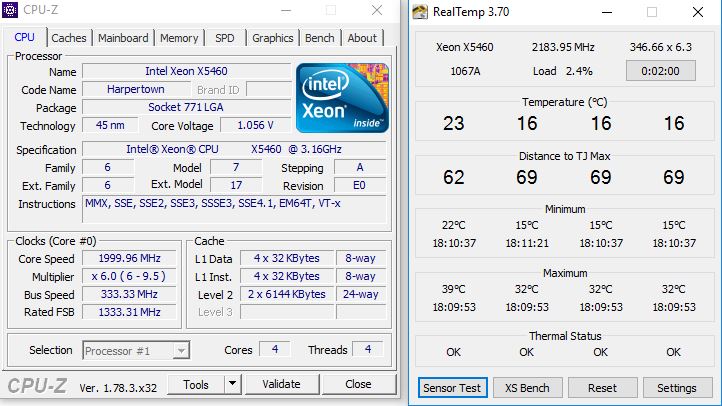The image size is (722, 406).
Task: Click the Multiplier value x 6.0 ( 6 - 9.5 )
Action: 129,276
